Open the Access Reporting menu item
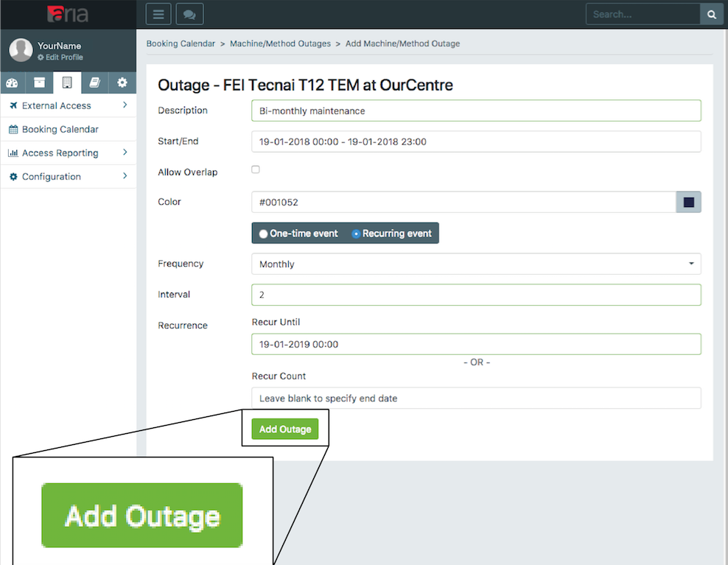The height and width of the screenshot is (565, 728). click(x=69, y=153)
